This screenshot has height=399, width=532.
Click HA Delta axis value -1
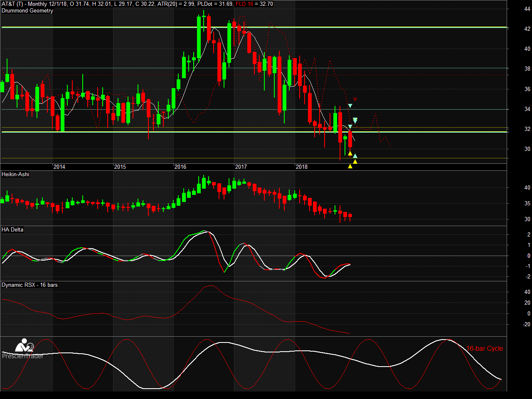[x=528, y=266]
